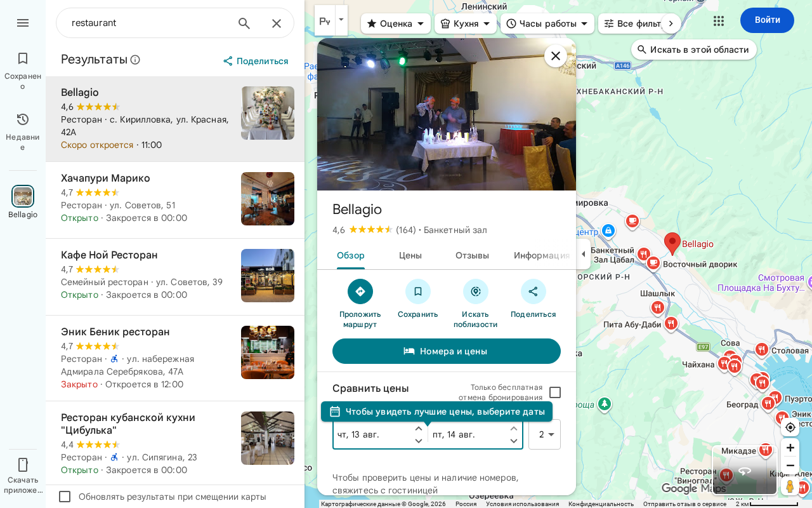Open Bellagio main photo
The image size is (812, 508).
(447, 114)
